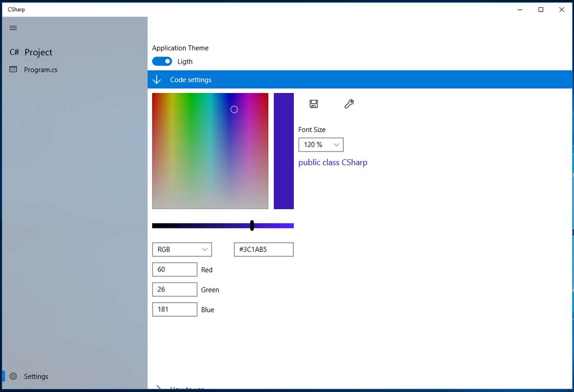Click the Settings gear icon

[13, 377]
